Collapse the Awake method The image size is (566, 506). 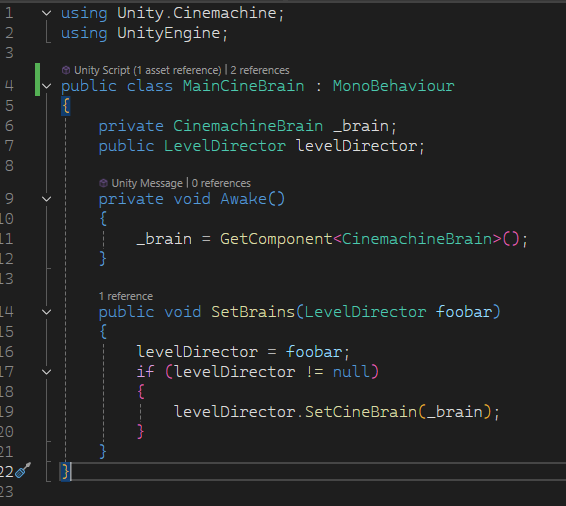coord(47,199)
